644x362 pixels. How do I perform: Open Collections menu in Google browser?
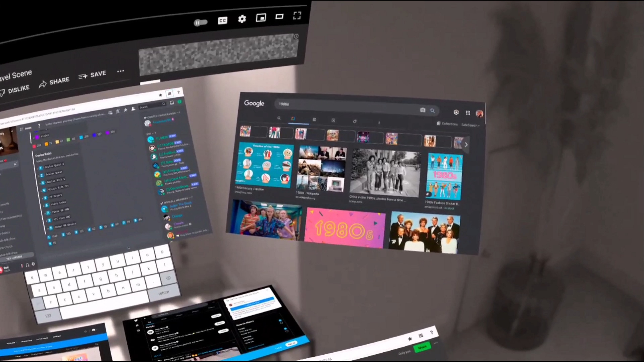coord(447,124)
